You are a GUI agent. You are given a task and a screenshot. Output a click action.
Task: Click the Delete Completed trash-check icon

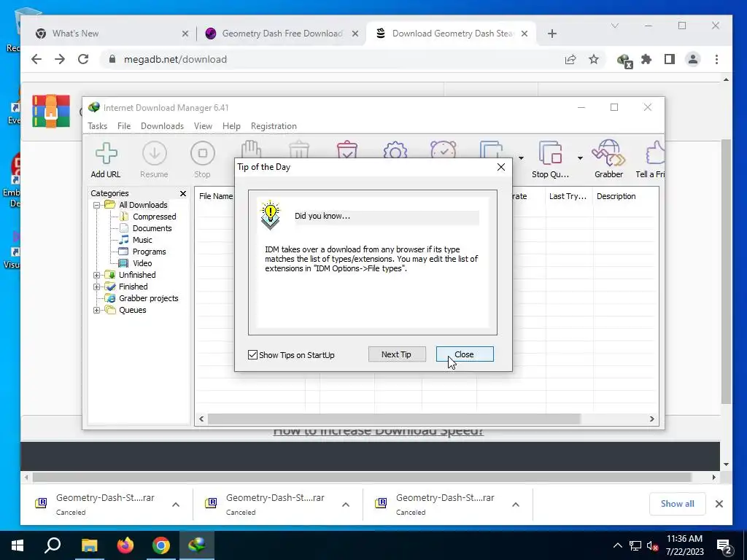[347, 149]
